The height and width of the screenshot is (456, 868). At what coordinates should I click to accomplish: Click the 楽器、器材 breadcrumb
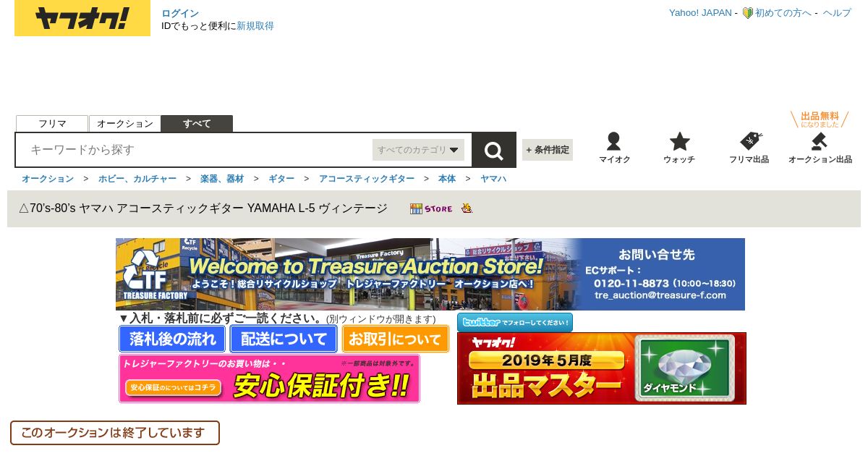pos(222,178)
